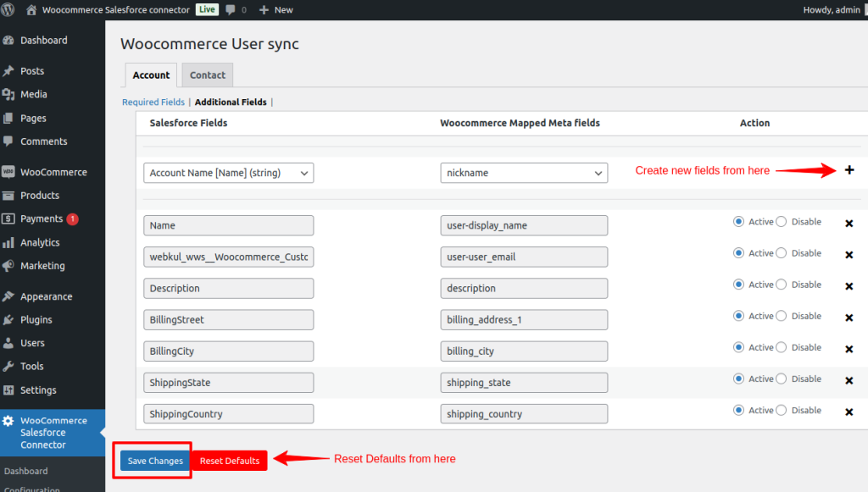
Task: Remove the ShippingCountry row with X icon
Action: tap(849, 412)
